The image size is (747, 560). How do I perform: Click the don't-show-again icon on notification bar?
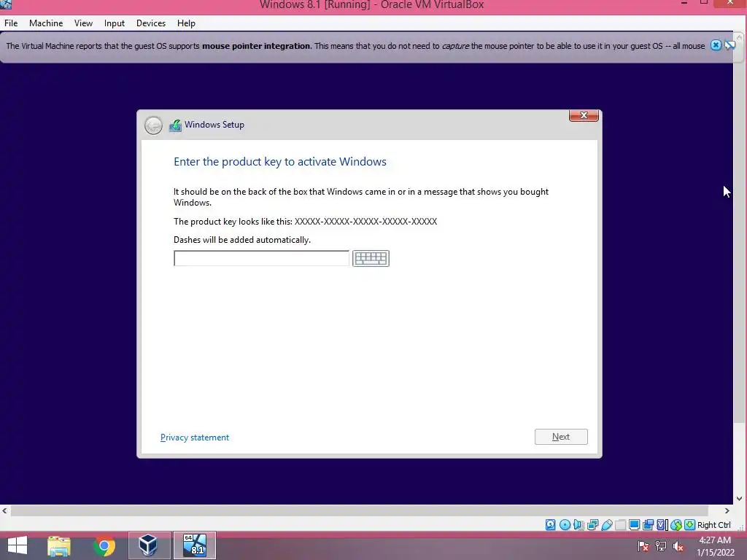pyautogui.click(x=729, y=45)
